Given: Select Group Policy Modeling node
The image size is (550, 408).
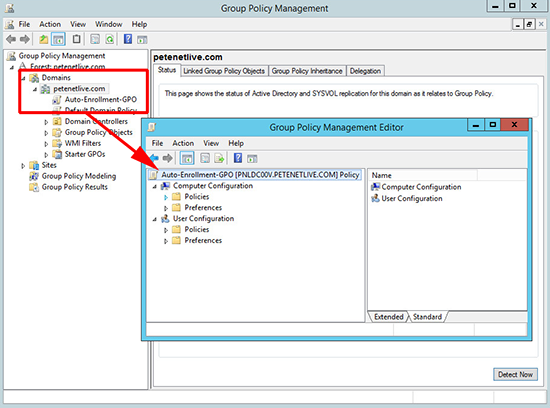Looking at the screenshot, I should [x=73, y=176].
